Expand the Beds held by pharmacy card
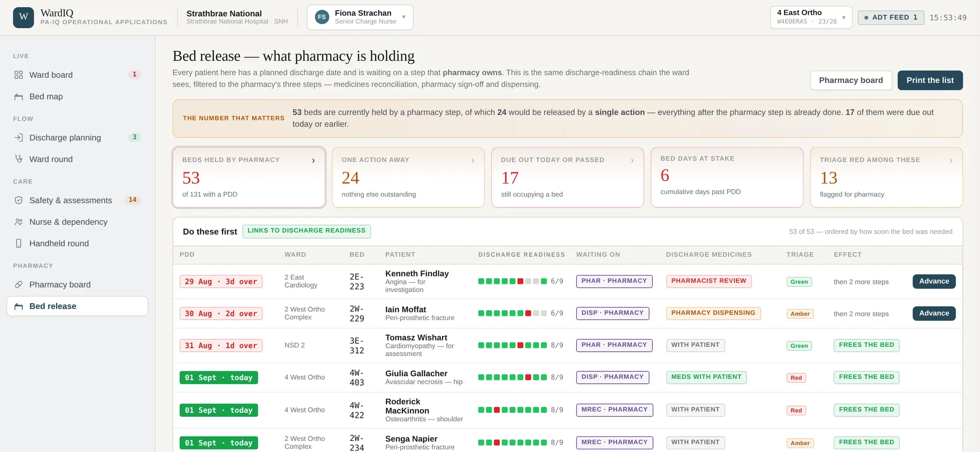980x452 pixels. click(x=249, y=177)
